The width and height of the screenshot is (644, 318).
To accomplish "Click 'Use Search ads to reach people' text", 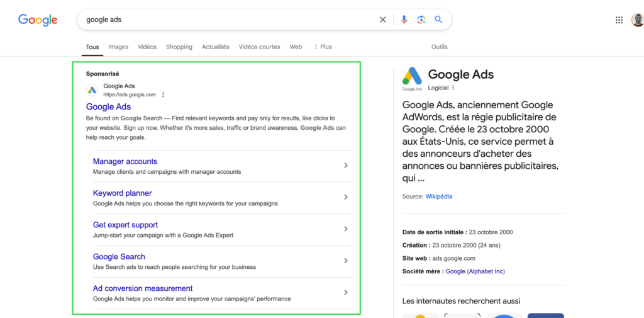I will (x=174, y=267).
